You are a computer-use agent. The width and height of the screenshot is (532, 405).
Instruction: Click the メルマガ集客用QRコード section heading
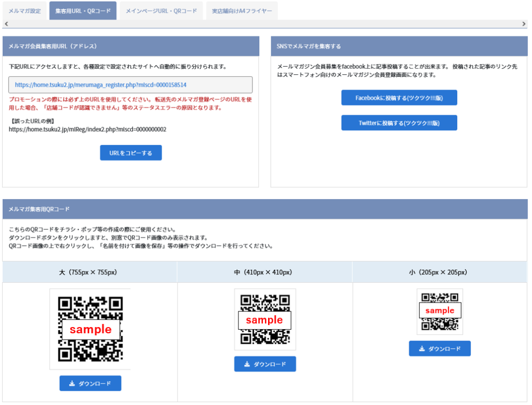click(x=265, y=209)
